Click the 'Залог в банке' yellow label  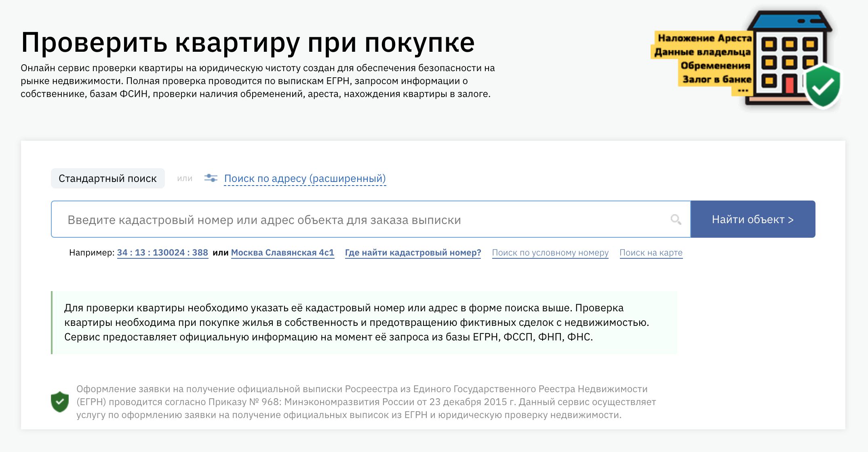click(716, 79)
